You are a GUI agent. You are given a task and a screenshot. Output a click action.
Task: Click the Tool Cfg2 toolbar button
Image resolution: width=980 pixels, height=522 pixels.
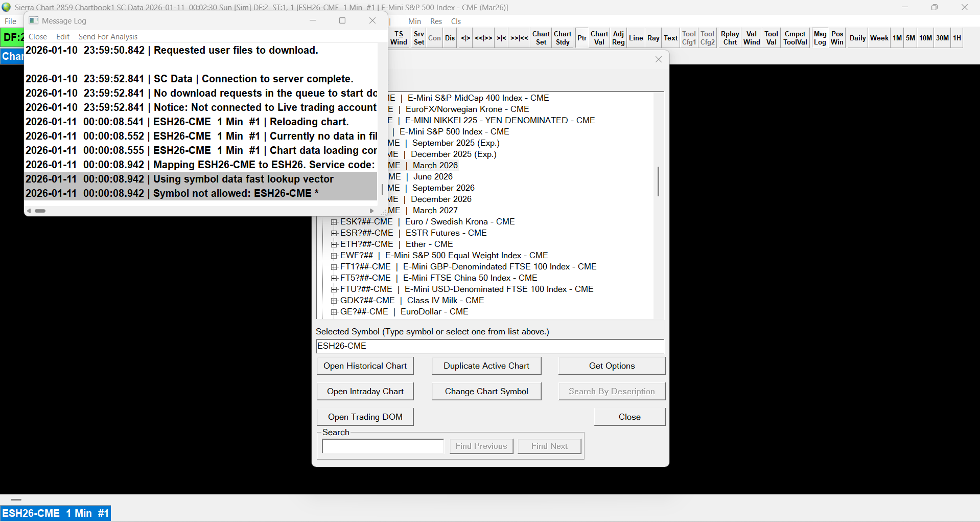pyautogui.click(x=708, y=38)
